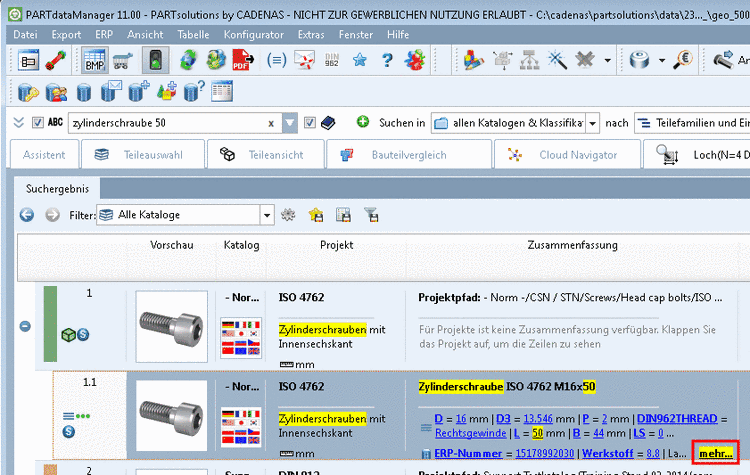
Task: Click the envelope mail icon in the toolbar
Action: click(304, 61)
